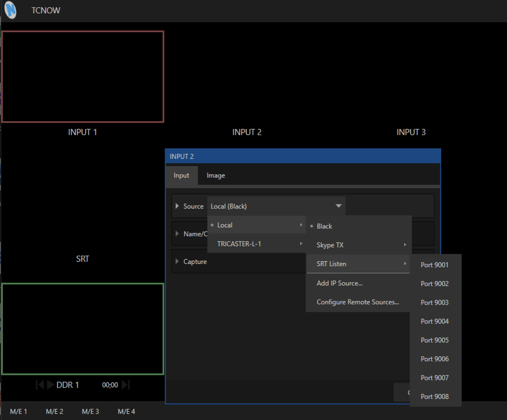Image resolution: width=507 pixels, height=420 pixels.
Task: Click the DDR 1 label
Action: pyautogui.click(x=68, y=385)
